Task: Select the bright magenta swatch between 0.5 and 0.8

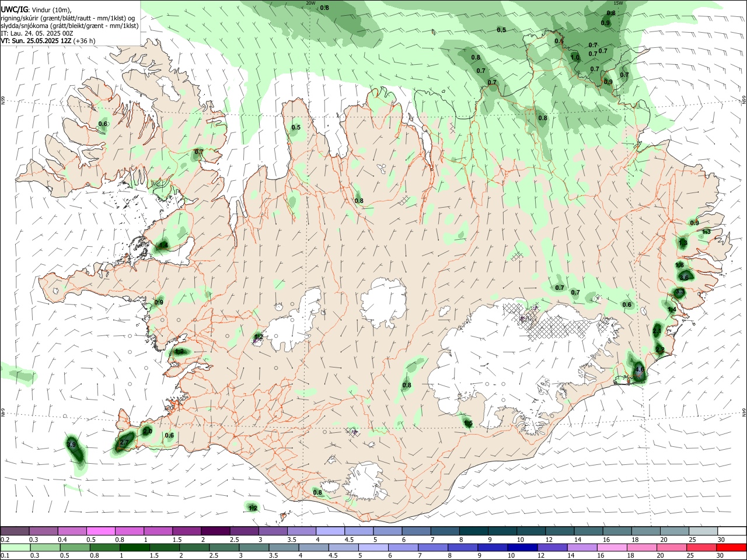Action: click(x=101, y=531)
